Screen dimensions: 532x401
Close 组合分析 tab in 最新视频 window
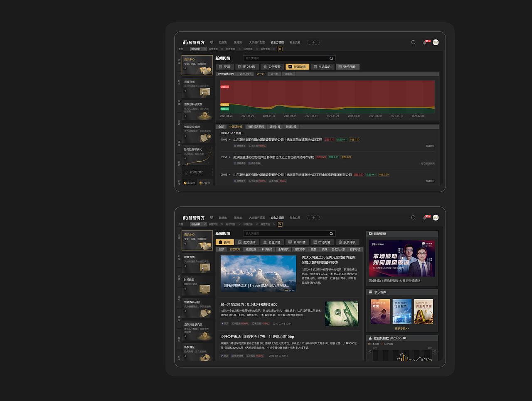pos(204,224)
